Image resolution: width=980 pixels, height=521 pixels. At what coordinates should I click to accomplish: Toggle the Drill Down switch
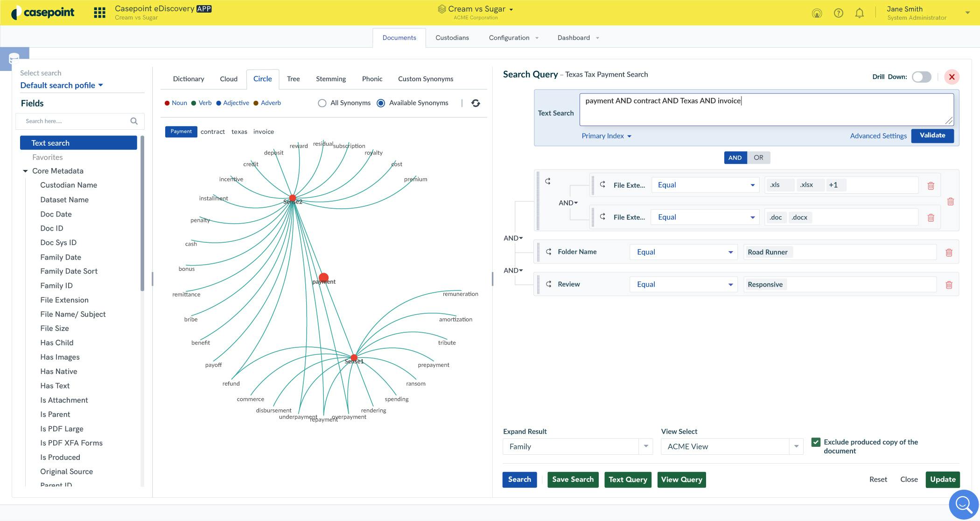pyautogui.click(x=921, y=77)
